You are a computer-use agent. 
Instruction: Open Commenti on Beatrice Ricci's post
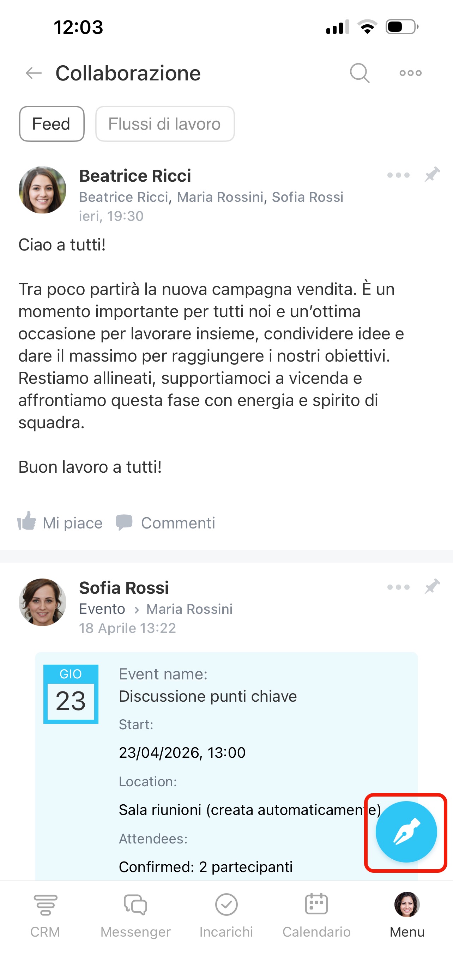click(x=166, y=523)
